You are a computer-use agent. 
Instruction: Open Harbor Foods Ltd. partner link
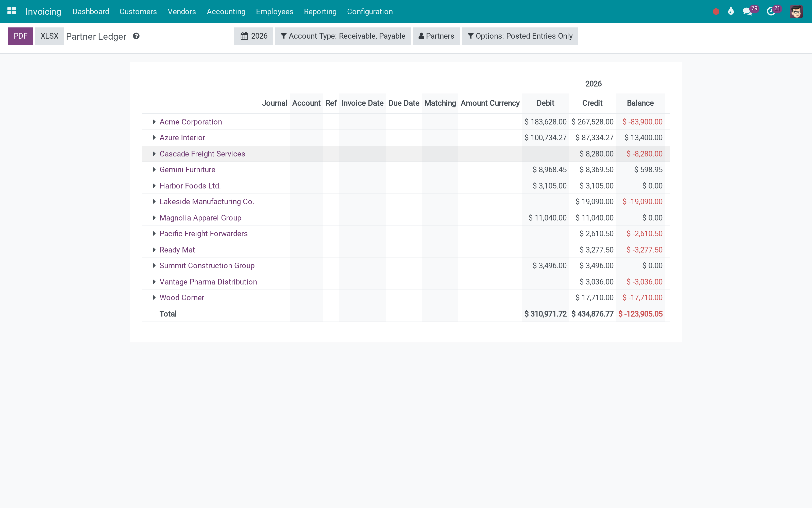click(190, 186)
